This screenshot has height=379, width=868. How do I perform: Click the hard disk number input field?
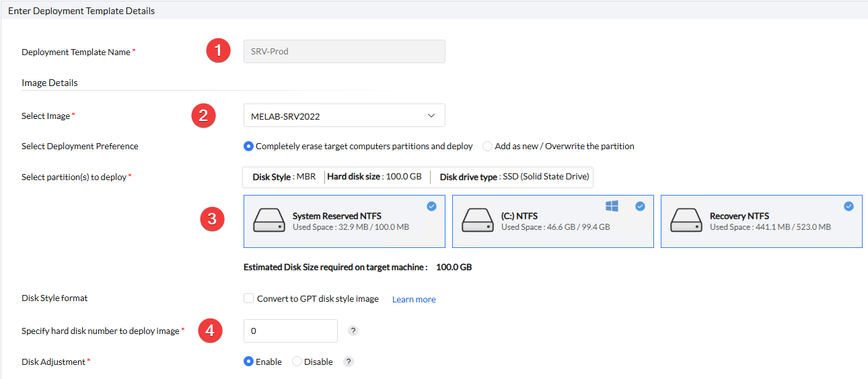290,331
